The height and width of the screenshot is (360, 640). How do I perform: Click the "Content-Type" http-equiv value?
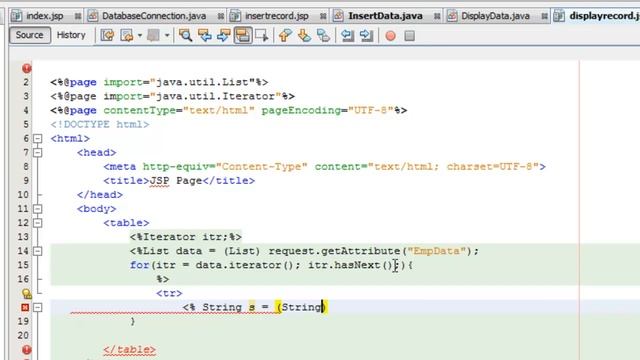pyautogui.click(x=262, y=167)
